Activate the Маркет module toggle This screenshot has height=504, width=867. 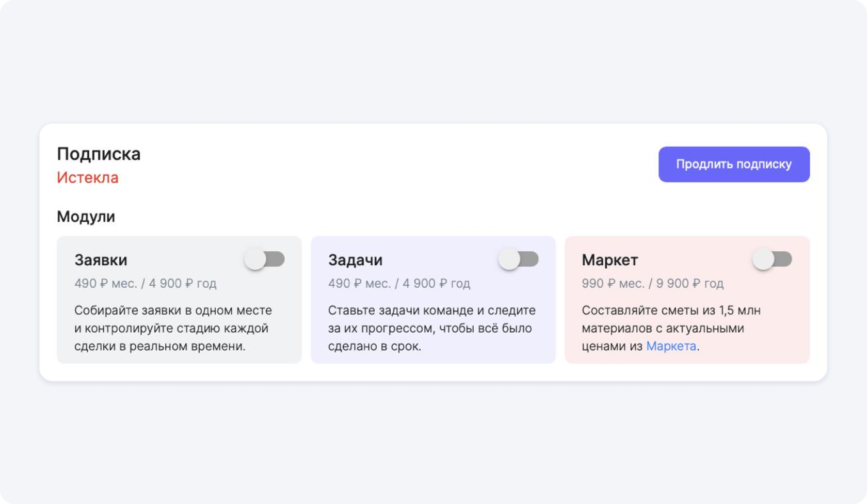pyautogui.click(x=773, y=260)
